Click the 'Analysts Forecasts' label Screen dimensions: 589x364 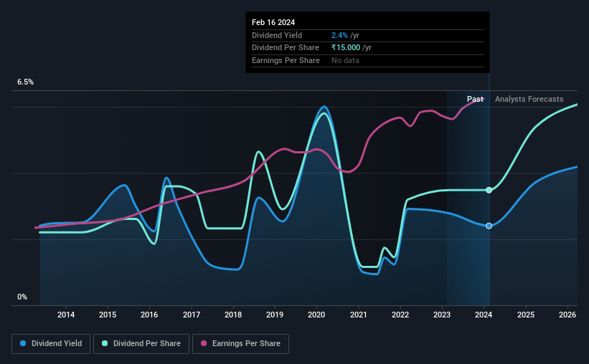[x=529, y=99]
